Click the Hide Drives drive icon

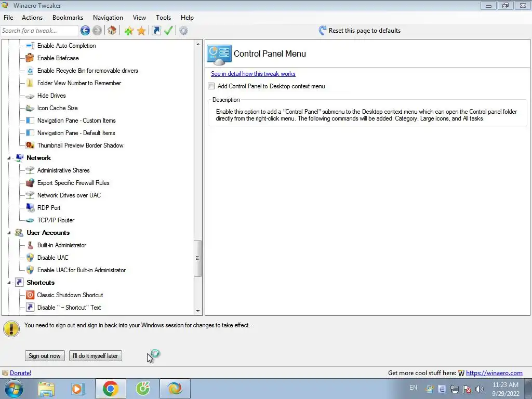30,96
